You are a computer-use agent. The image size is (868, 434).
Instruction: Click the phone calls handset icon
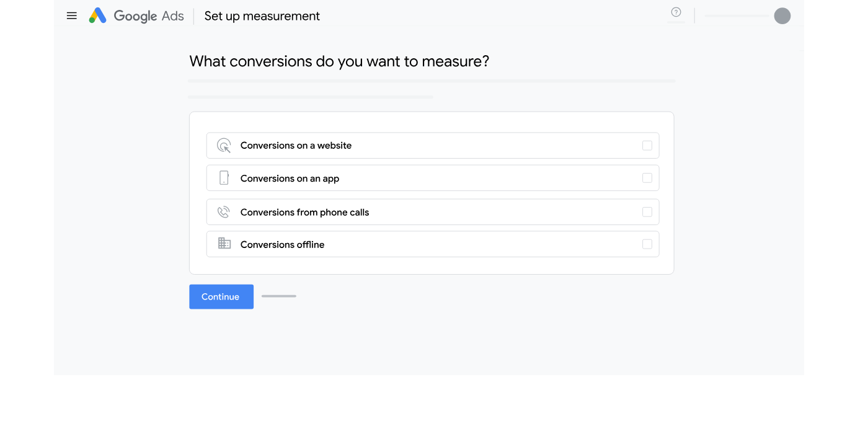coord(224,212)
